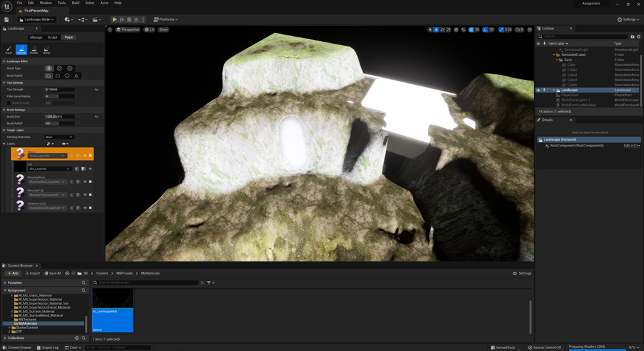Select the circular brush type icon
The height and width of the screenshot is (351, 644).
coord(49,68)
